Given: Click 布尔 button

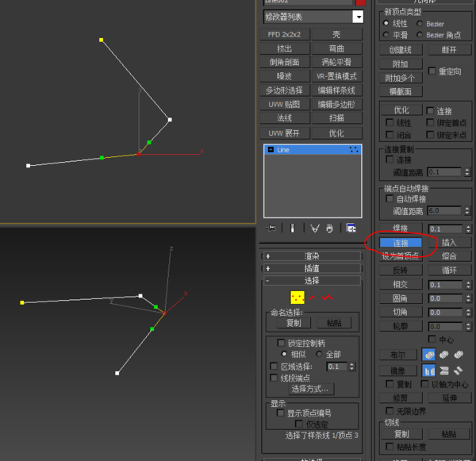Looking at the screenshot, I should (x=398, y=355).
